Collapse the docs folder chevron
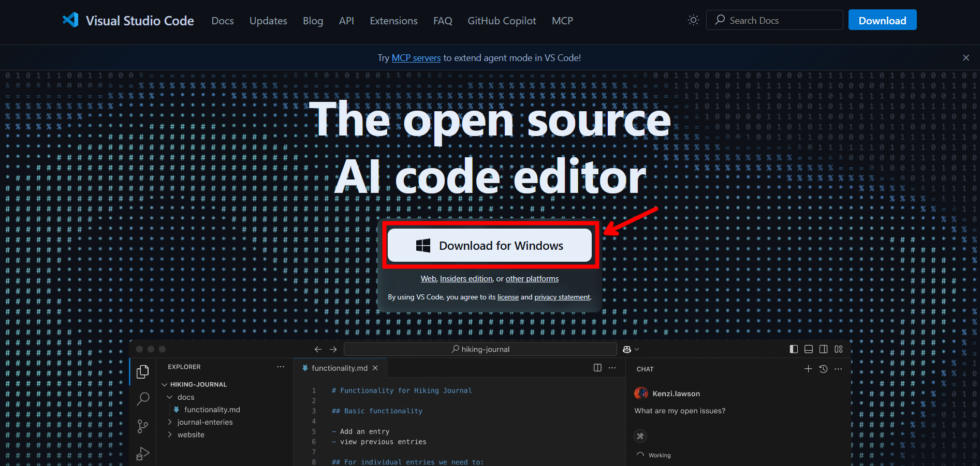980x466 pixels. tap(169, 397)
